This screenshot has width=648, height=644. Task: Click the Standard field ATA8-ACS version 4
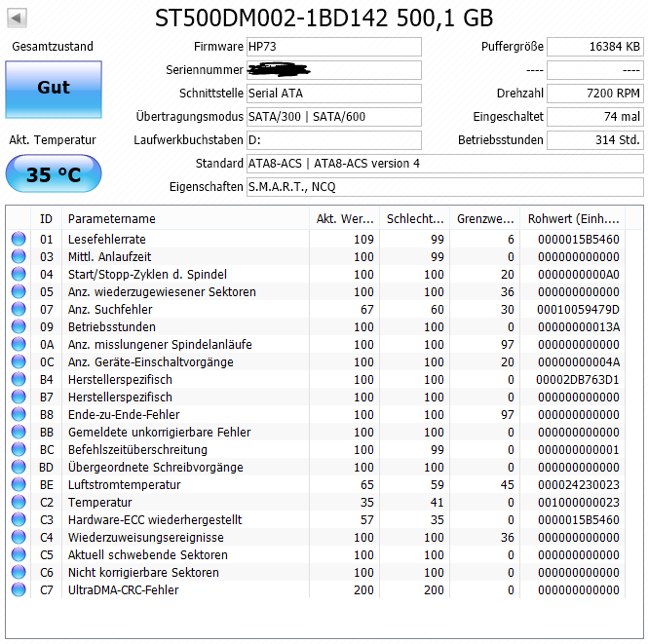pyautogui.click(x=445, y=164)
